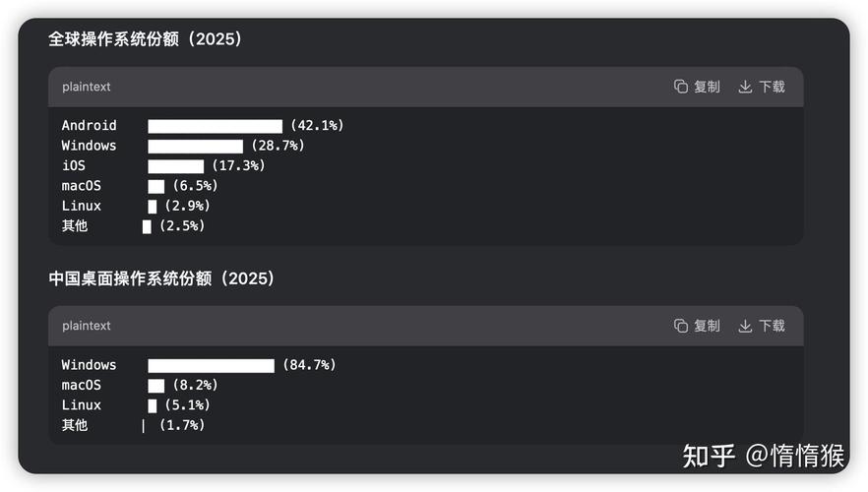Click the iOS bar in the global chart
This screenshot has height=492, width=868.
[175, 166]
